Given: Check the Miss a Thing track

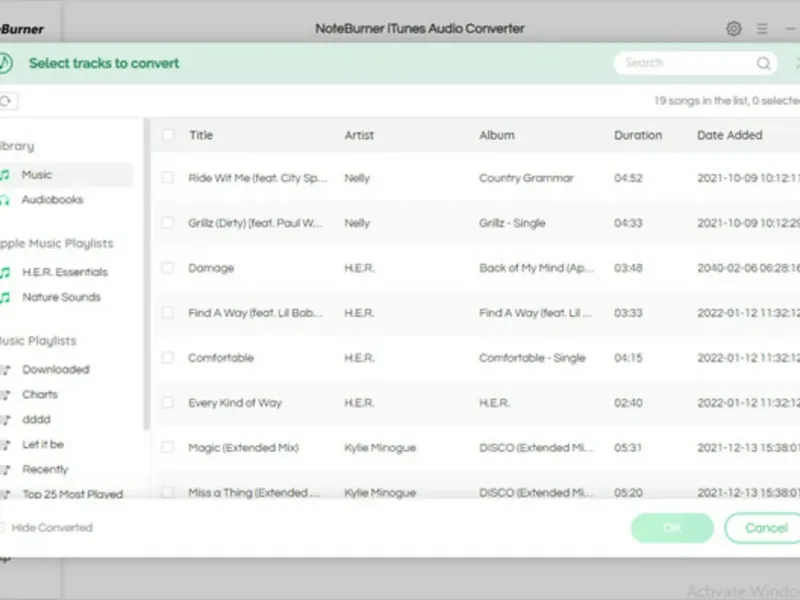Looking at the screenshot, I should [167, 492].
